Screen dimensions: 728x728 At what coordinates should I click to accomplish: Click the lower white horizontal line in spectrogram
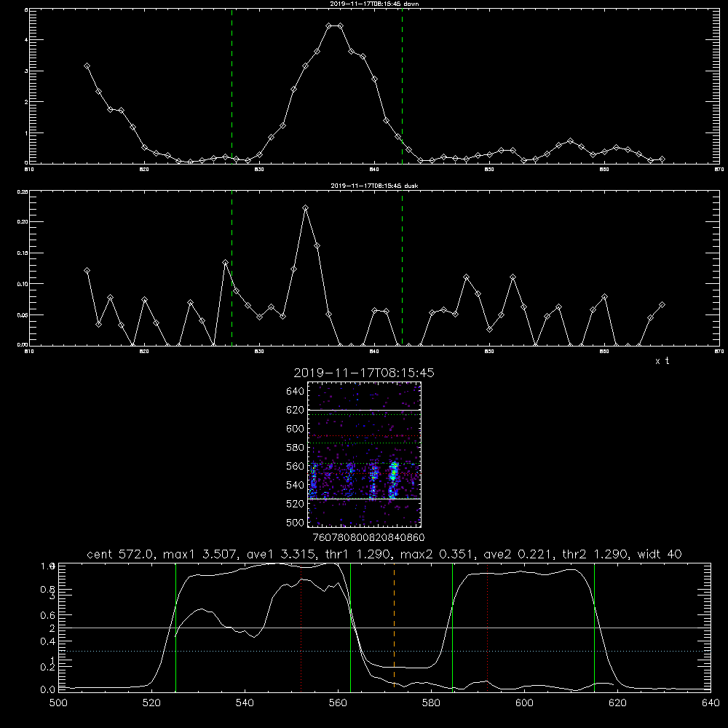365,499
